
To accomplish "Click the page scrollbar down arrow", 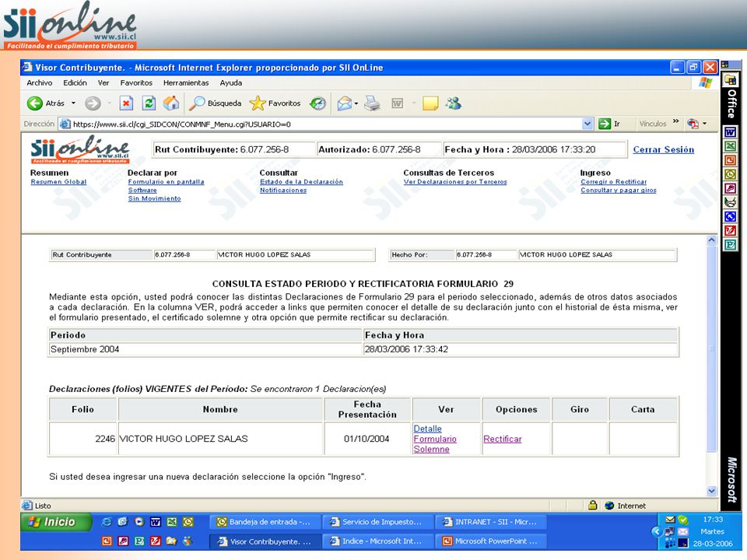I will [711, 491].
